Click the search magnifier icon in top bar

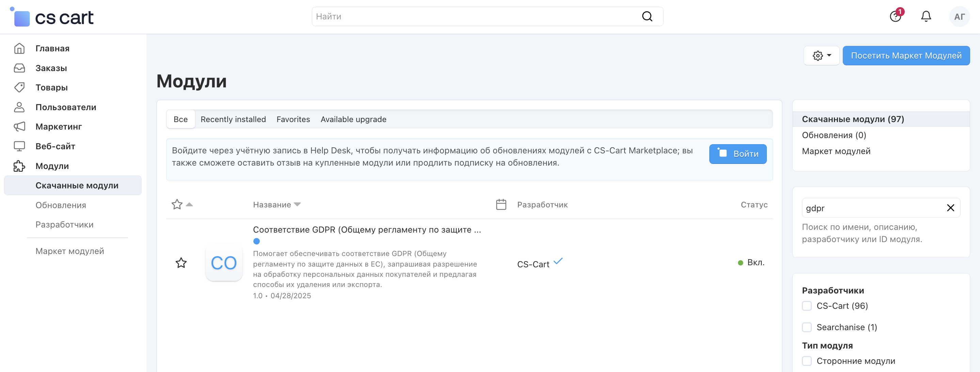click(x=647, y=16)
